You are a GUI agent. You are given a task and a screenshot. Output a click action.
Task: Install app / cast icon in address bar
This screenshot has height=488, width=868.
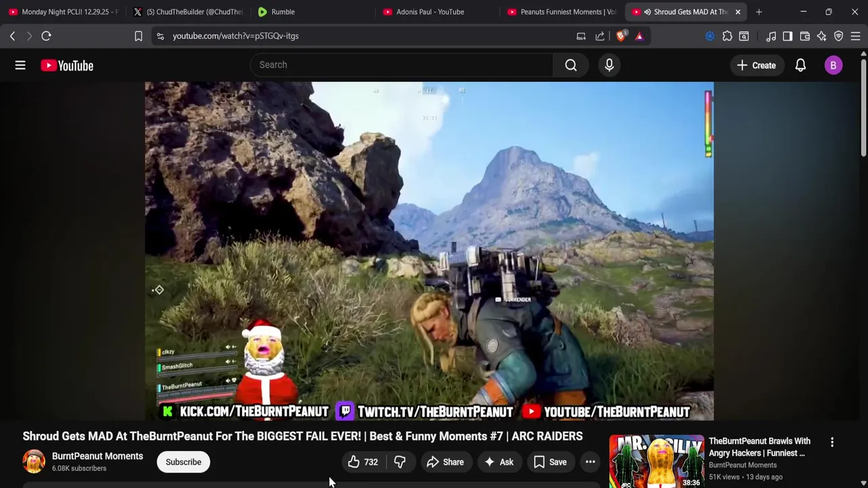click(x=581, y=36)
